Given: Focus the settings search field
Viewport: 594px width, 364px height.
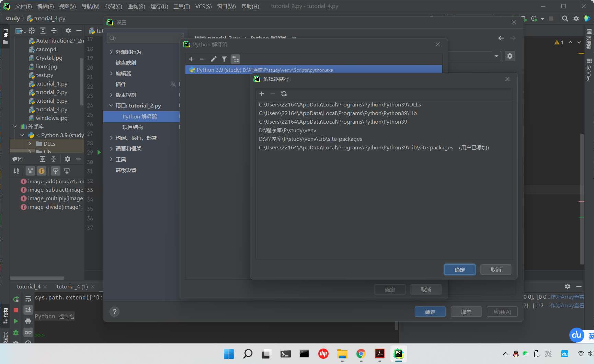Looking at the screenshot, I should click(x=145, y=38).
